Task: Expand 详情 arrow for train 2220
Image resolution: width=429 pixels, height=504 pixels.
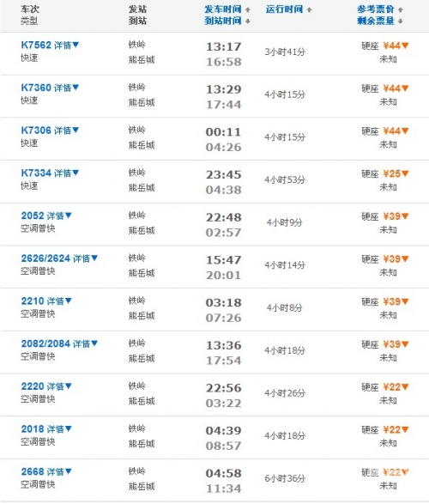Action: 69,386
